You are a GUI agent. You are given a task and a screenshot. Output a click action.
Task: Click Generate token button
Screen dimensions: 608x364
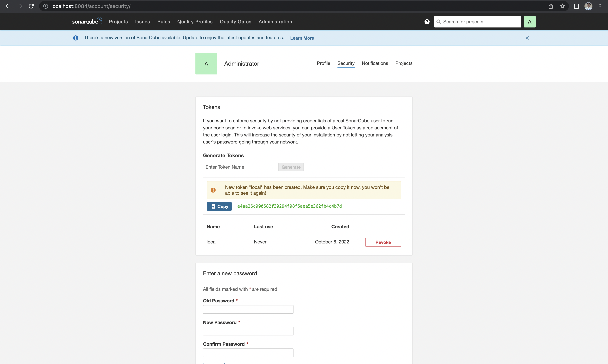tap(291, 167)
